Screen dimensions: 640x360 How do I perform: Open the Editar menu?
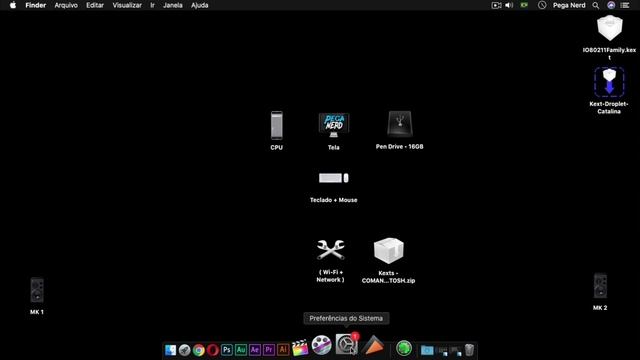click(x=95, y=5)
